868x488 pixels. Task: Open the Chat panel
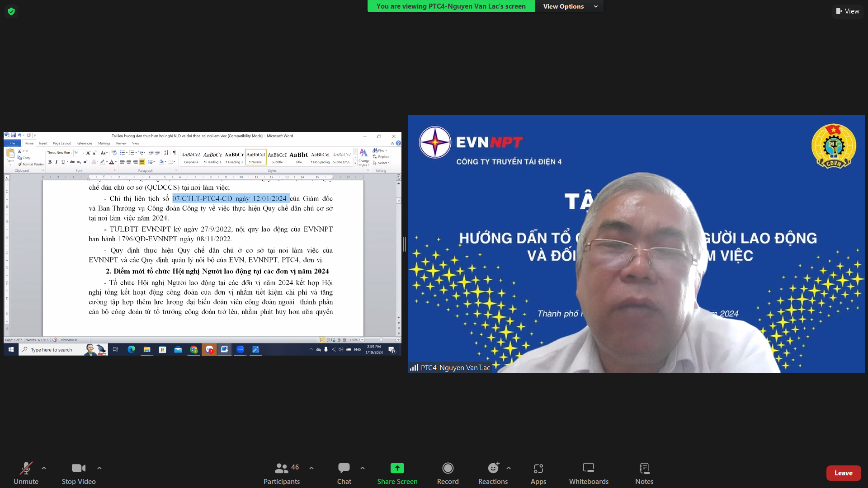[x=344, y=473]
